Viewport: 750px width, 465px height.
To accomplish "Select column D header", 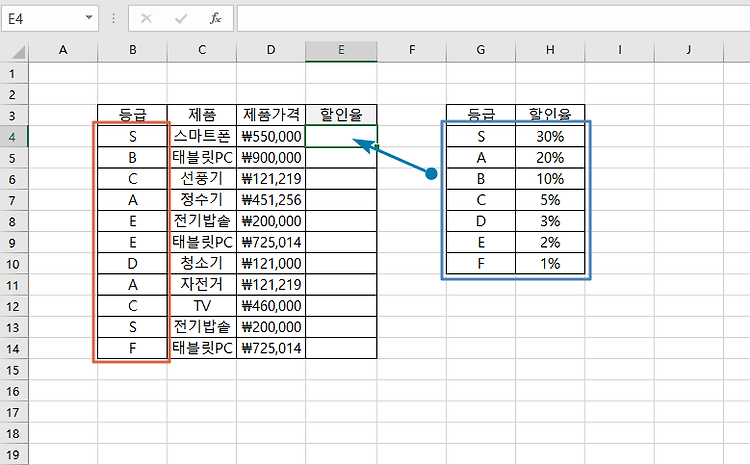I will (x=271, y=50).
